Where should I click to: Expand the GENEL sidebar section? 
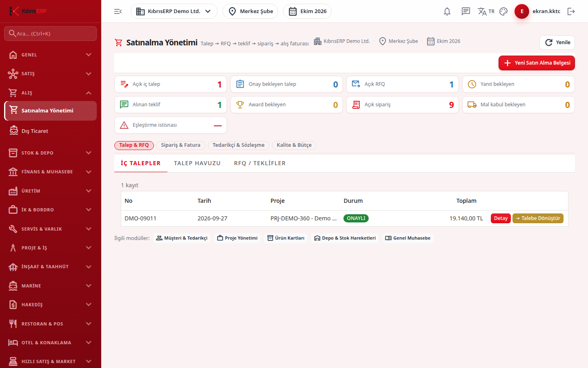(51, 55)
